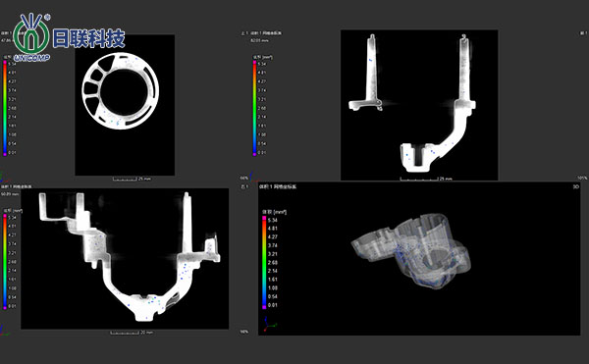Click the 98% zoom indicator beside bottom-left view
The image size is (589, 364).
tap(244, 332)
